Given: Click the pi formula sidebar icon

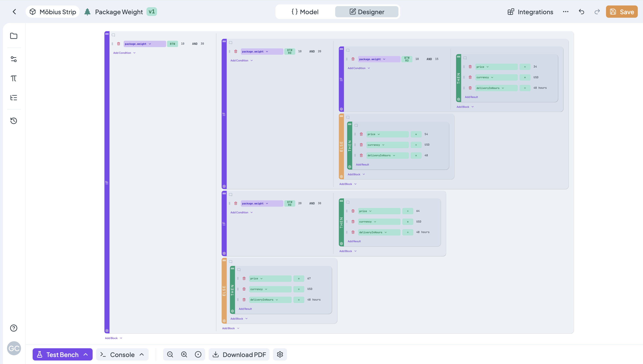Looking at the screenshot, I should pos(14,78).
